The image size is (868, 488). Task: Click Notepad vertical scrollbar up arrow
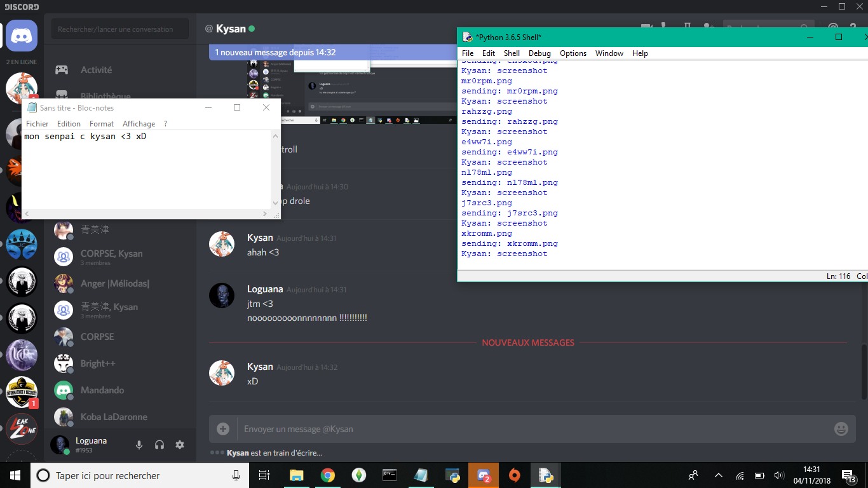click(276, 135)
